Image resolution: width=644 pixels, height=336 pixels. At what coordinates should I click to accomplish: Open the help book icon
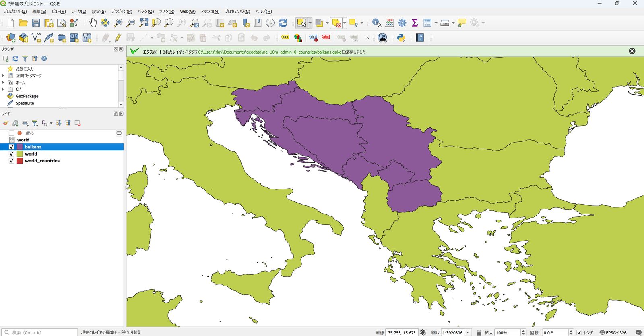click(420, 38)
